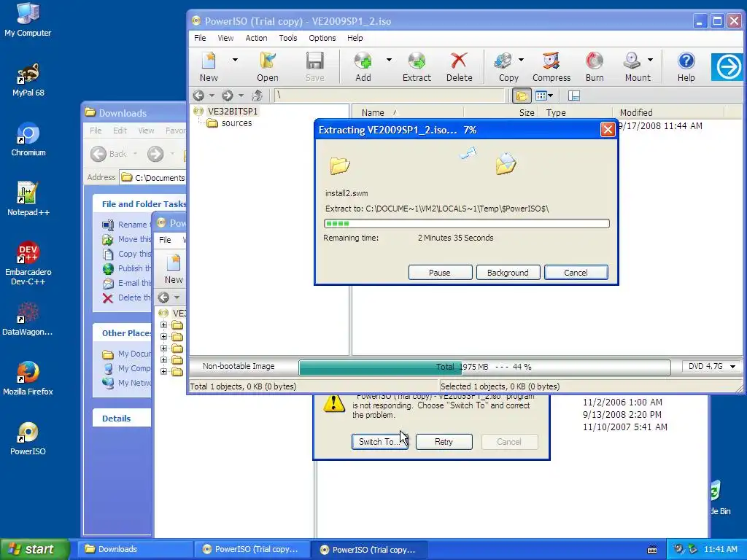This screenshot has width=747, height=560.
Task: Click the blue Help toolbar icon
Action: 686,66
